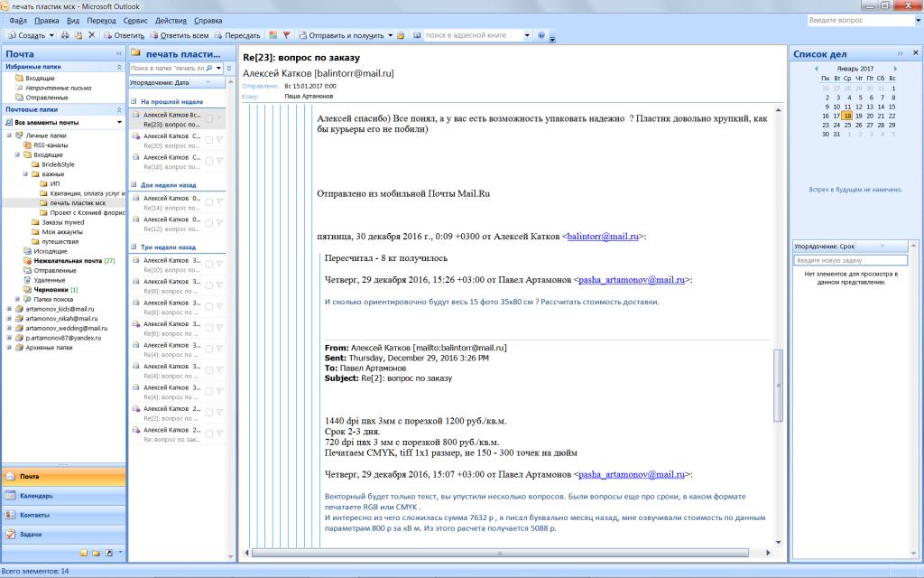Viewport: 924px width, 578px height.
Task: Click the address book icon in the toolbar
Action: (x=417, y=35)
